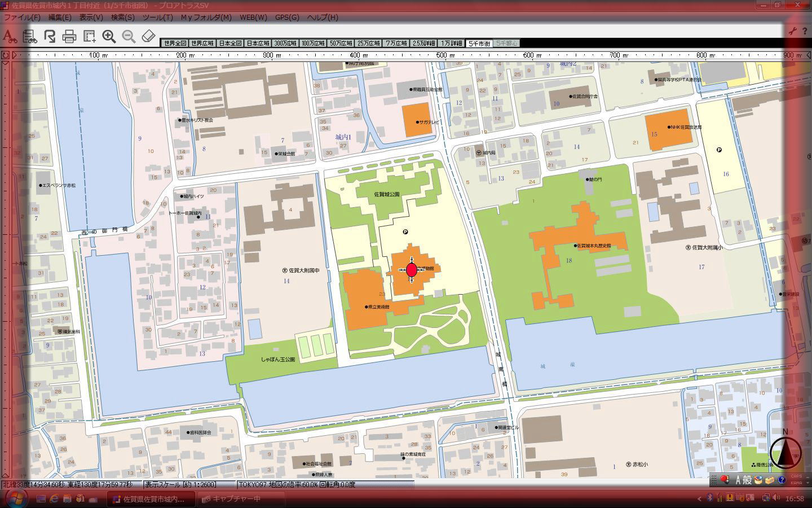Zoom out with the magnifier minus icon

(129, 37)
